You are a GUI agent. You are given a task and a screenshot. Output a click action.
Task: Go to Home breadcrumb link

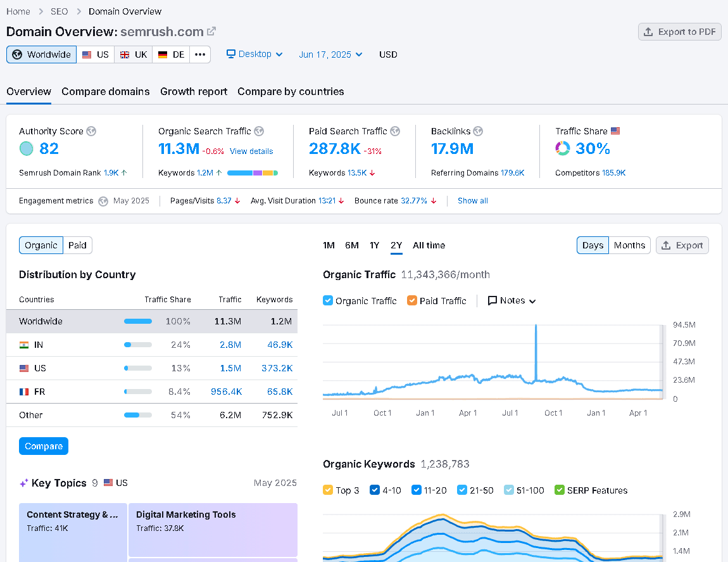point(18,11)
